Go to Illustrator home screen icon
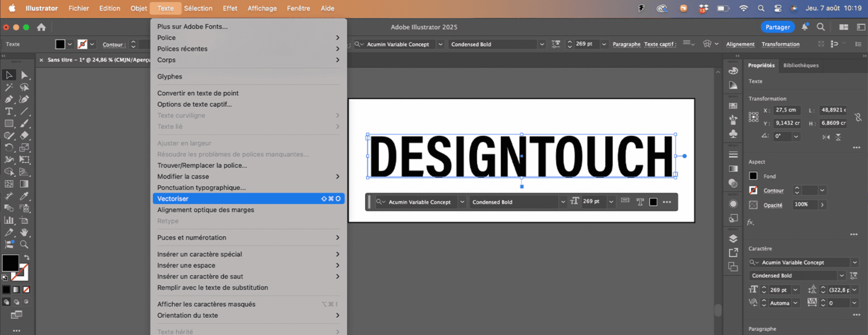The width and height of the screenshot is (868, 335). tap(41, 27)
